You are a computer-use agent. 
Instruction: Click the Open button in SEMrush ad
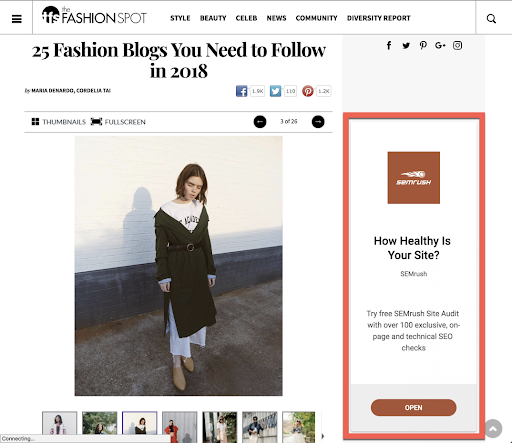pyautogui.click(x=413, y=407)
